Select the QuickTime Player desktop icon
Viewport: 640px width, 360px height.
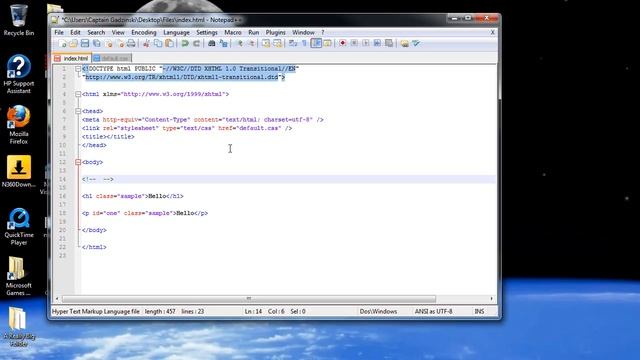pos(19,227)
